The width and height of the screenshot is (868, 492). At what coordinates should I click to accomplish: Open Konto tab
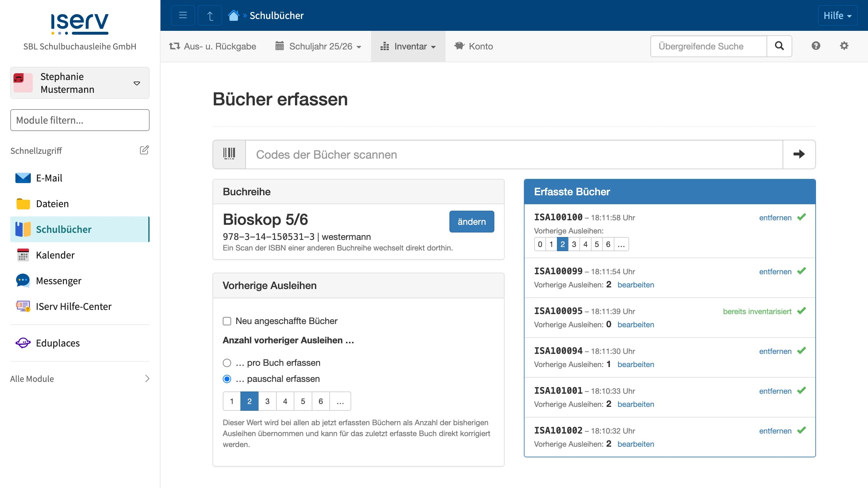pyautogui.click(x=474, y=46)
